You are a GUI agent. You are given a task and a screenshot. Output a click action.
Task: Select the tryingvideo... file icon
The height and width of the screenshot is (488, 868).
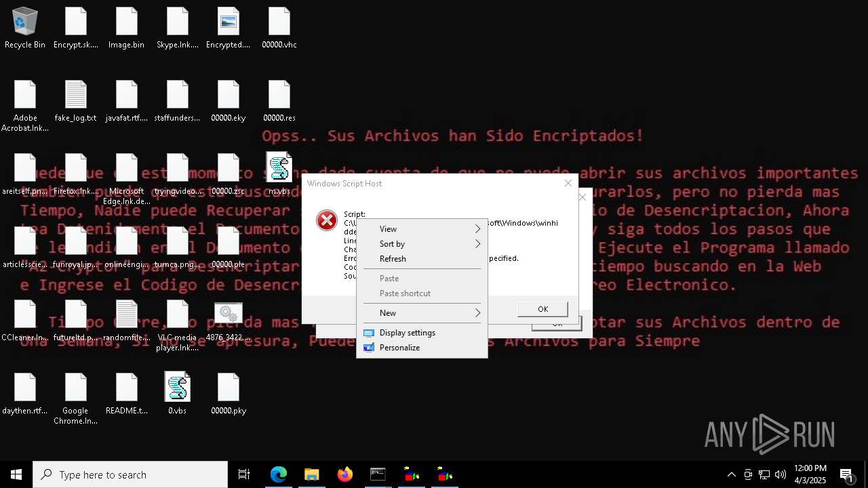coord(178,175)
